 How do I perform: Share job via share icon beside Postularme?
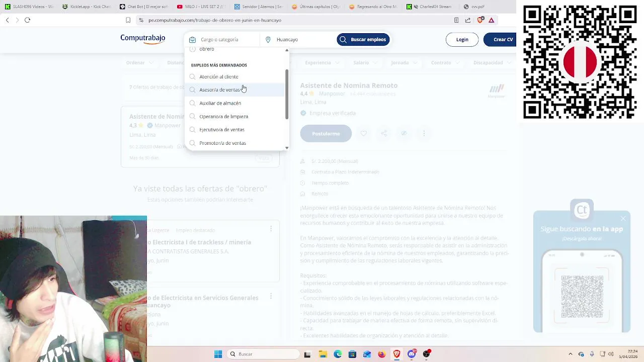pos(383,133)
